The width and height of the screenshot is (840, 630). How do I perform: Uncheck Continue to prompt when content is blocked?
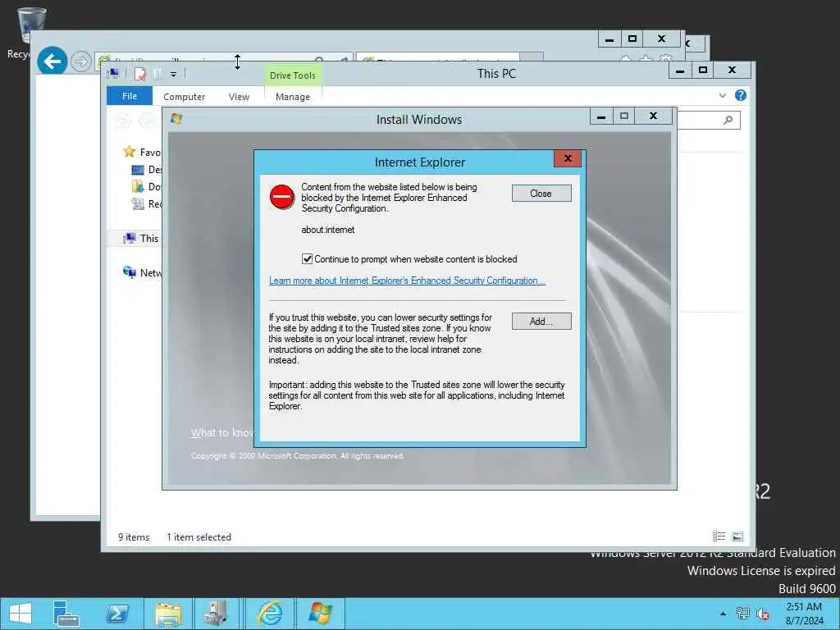[307, 259]
